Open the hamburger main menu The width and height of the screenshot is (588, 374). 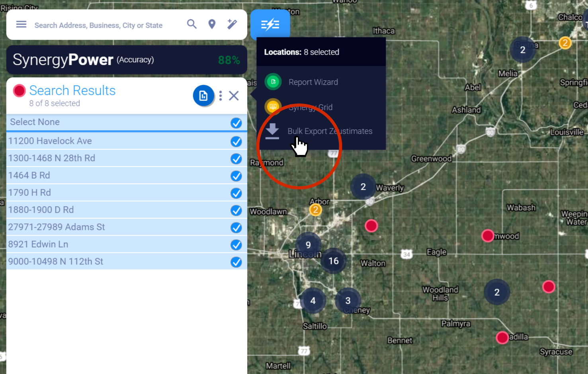click(21, 25)
